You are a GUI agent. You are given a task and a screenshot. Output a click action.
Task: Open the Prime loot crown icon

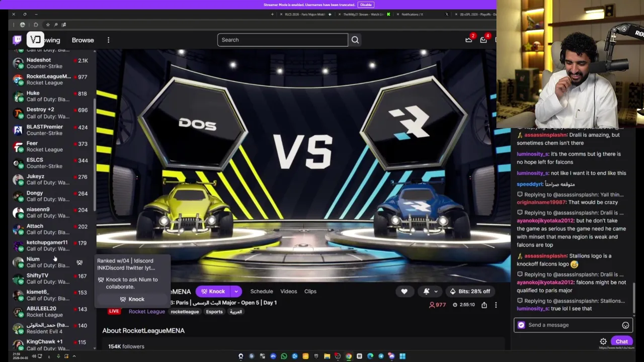(x=469, y=40)
